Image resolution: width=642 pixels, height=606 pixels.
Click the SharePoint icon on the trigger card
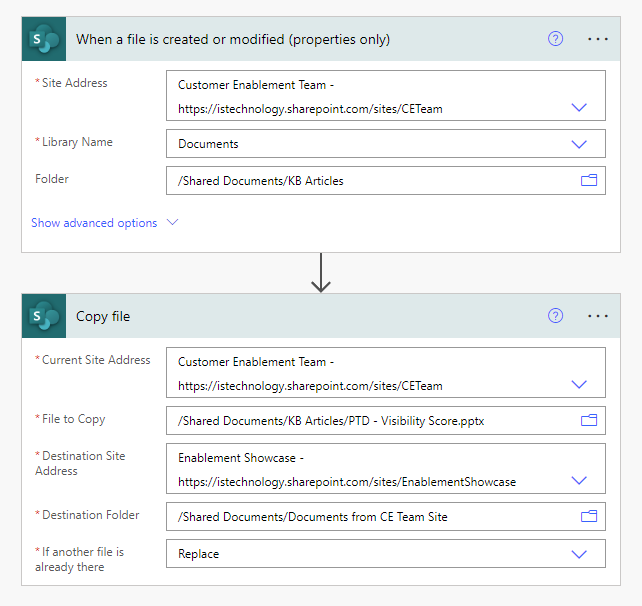coord(44,39)
